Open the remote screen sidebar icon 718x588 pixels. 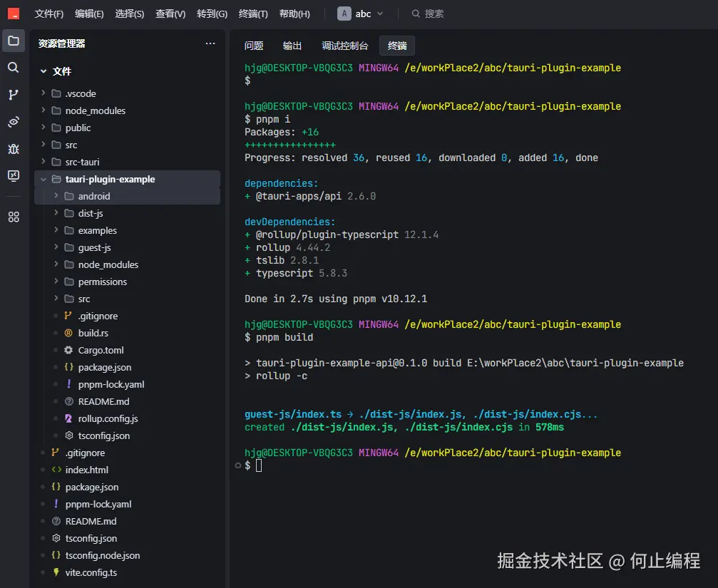pyautogui.click(x=14, y=176)
